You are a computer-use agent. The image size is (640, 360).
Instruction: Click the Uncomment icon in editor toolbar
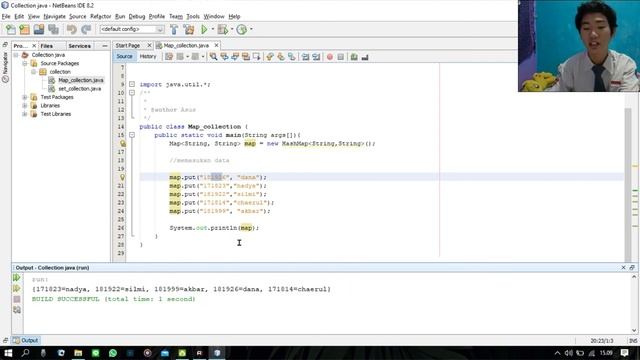coord(365,57)
